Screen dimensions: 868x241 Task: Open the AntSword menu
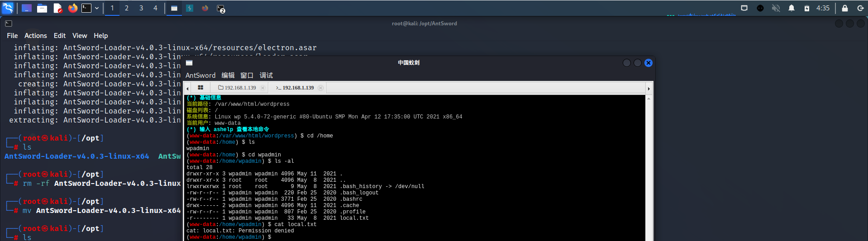tap(200, 76)
